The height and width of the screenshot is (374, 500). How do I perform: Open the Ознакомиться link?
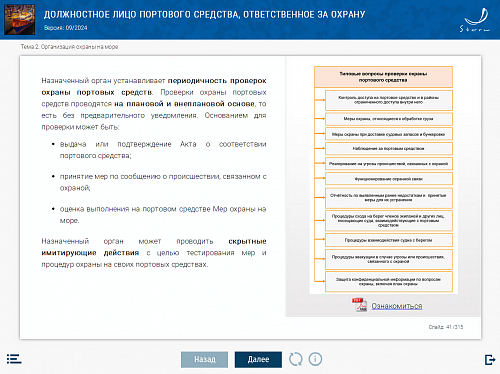tap(397, 306)
